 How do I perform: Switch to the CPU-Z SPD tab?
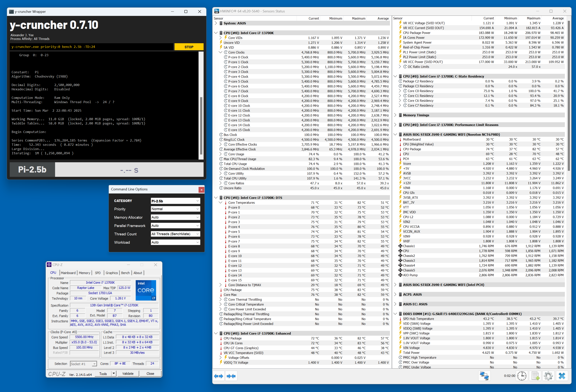98,273
